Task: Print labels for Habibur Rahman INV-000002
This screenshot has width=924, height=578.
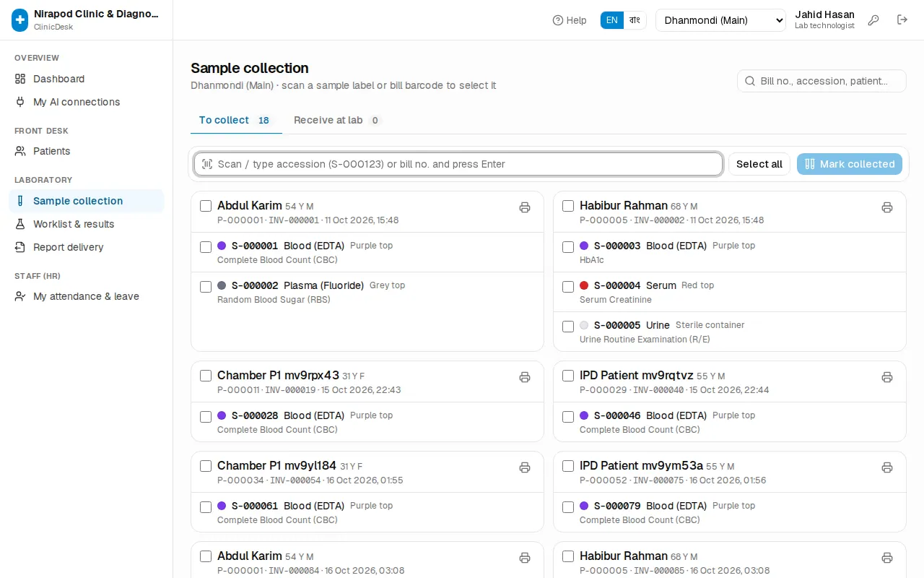Action: pyautogui.click(x=887, y=207)
